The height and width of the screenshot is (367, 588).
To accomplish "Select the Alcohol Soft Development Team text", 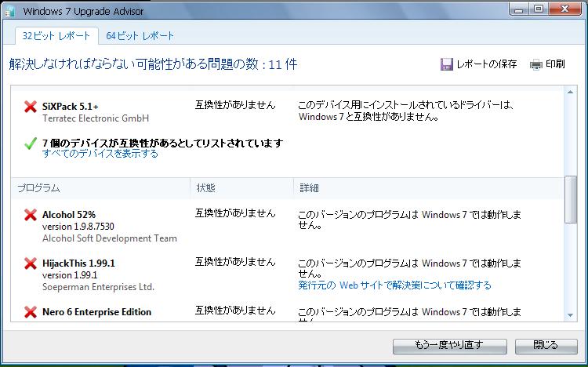I will pos(110,238).
